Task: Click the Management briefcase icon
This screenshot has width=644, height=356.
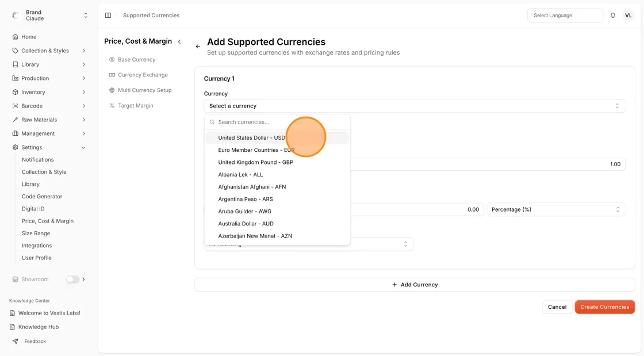Action: 15,133
